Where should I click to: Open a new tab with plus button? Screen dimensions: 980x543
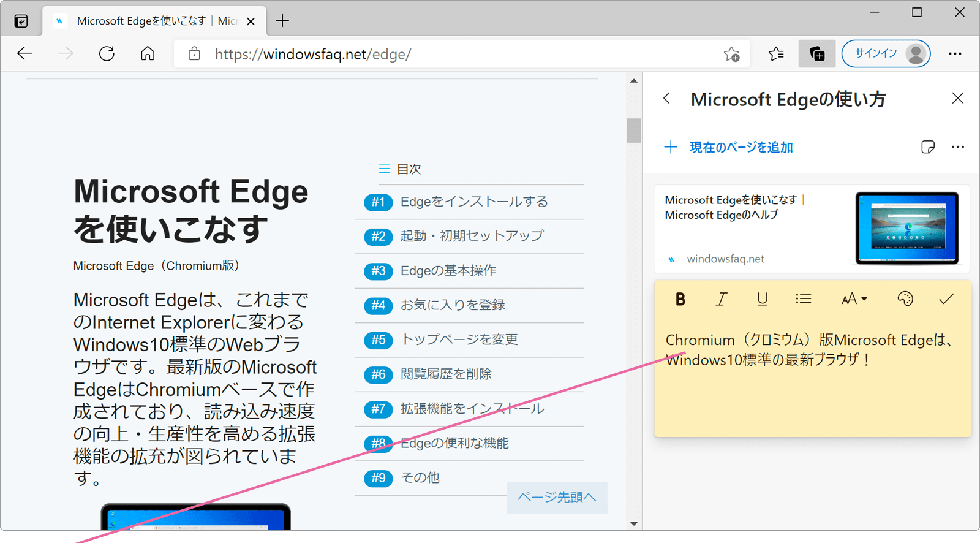click(x=282, y=21)
